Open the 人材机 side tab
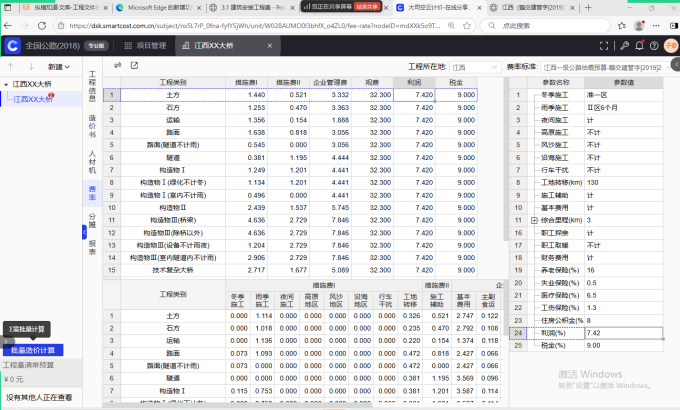 coord(93,159)
